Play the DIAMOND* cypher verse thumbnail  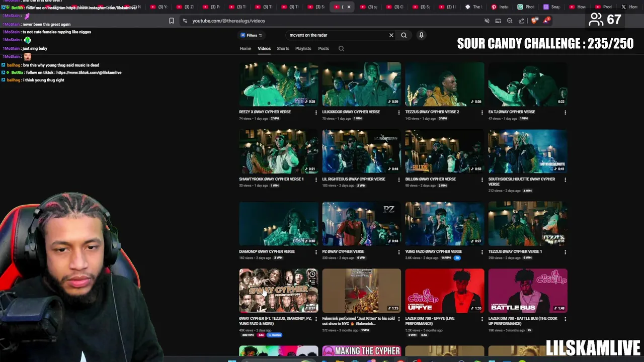(279, 224)
